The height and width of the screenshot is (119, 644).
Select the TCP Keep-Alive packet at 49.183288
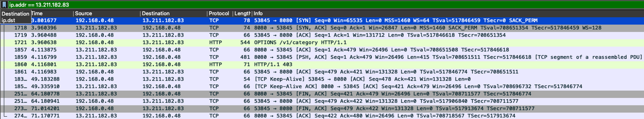coord(322,79)
